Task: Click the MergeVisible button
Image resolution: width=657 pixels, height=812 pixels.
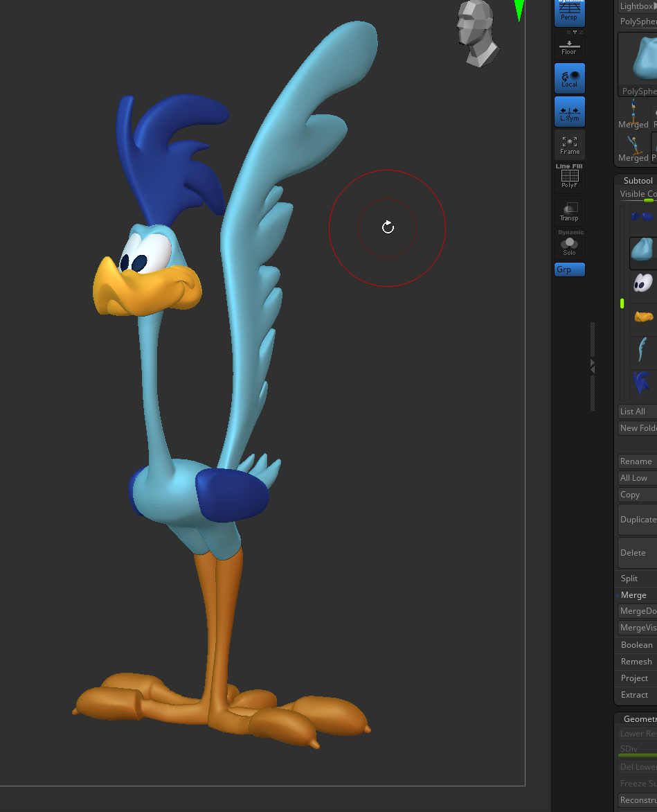Action: coord(638,628)
